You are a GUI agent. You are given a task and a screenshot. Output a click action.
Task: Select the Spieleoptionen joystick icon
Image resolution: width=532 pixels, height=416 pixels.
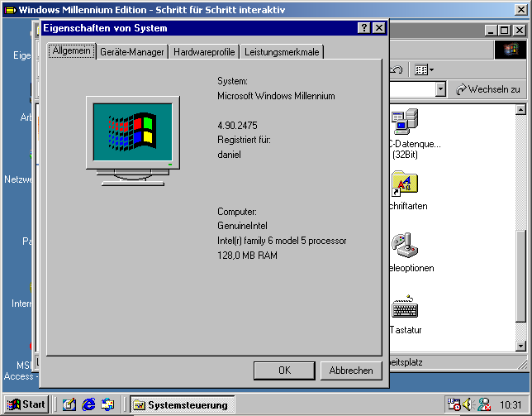405,245
